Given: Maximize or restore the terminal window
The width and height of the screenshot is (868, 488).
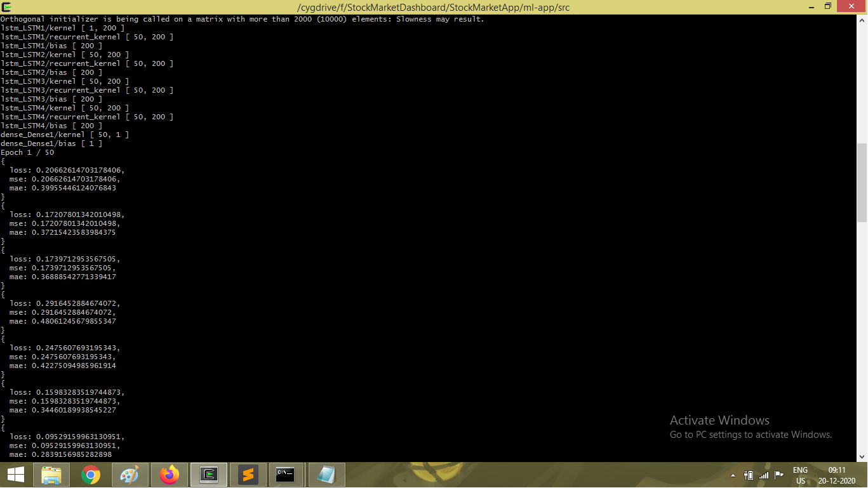Looking at the screenshot, I should point(827,6).
